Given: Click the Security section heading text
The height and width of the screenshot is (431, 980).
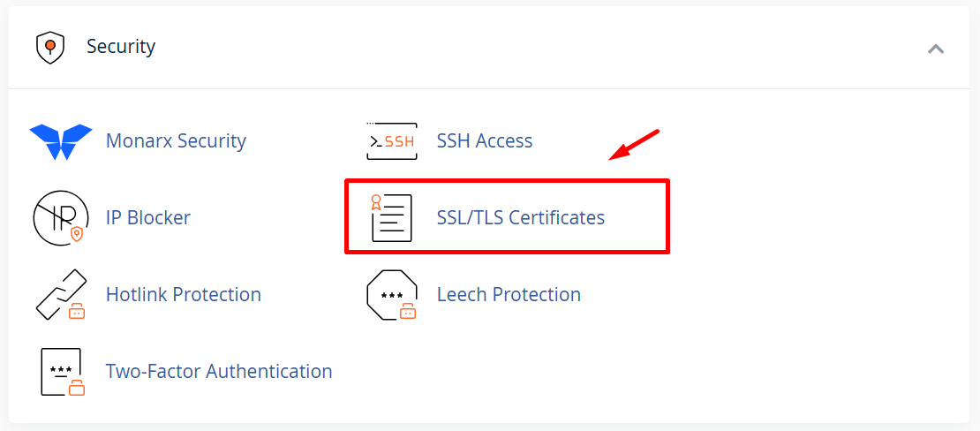Looking at the screenshot, I should point(121,47).
